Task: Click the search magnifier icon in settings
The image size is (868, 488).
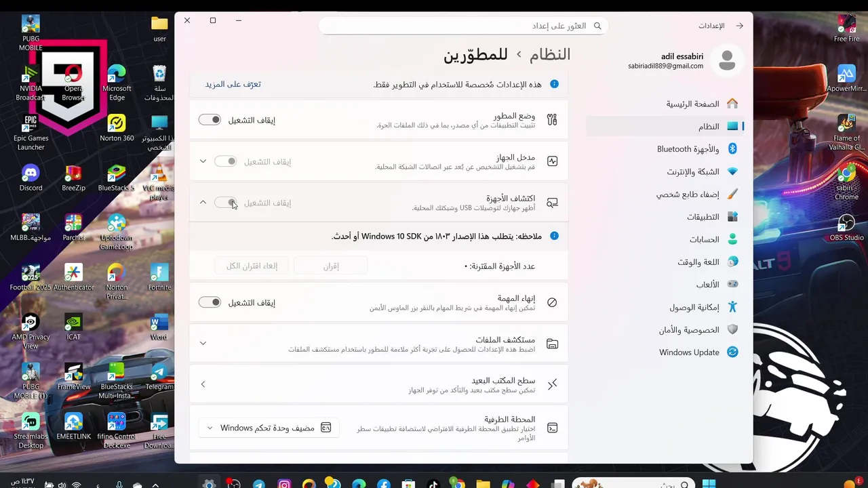Action: (597, 26)
